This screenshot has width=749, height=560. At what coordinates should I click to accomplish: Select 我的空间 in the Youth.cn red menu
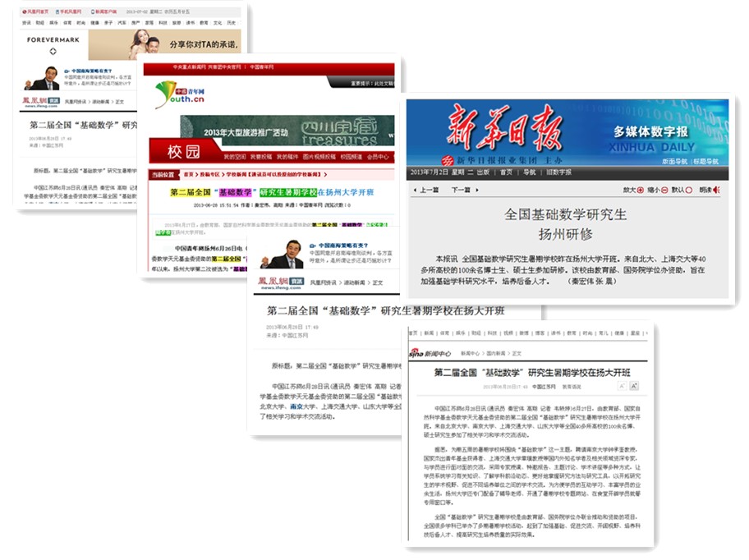(x=234, y=157)
